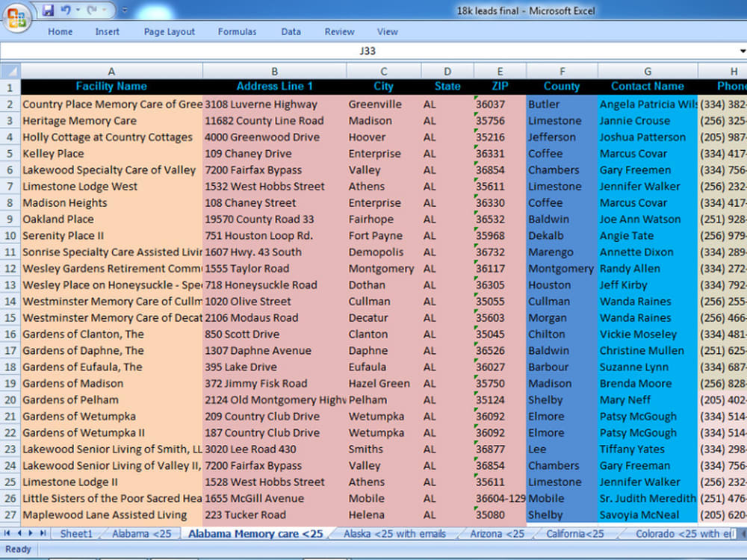The image size is (747, 560).
Task: Select cell 36604-129 in ZIP column
Action: pos(500,499)
